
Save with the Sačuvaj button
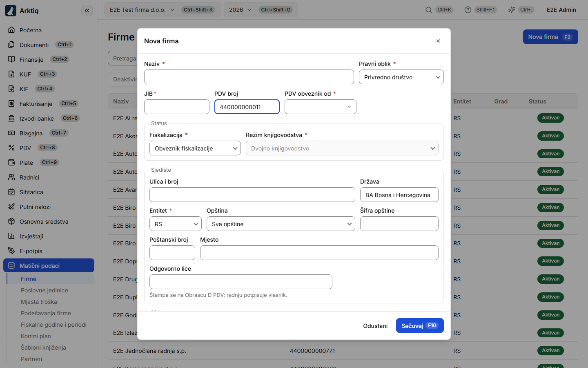point(420,325)
